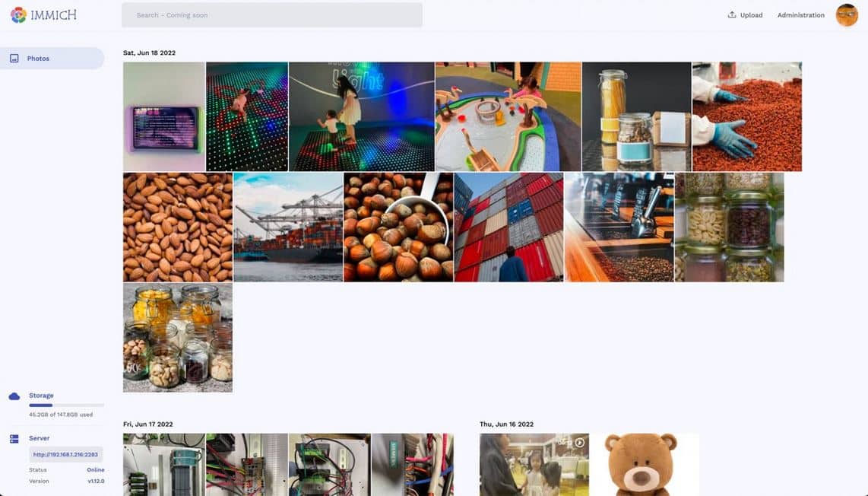
Task: Click the Server icon in sidebar
Action: tap(14, 439)
